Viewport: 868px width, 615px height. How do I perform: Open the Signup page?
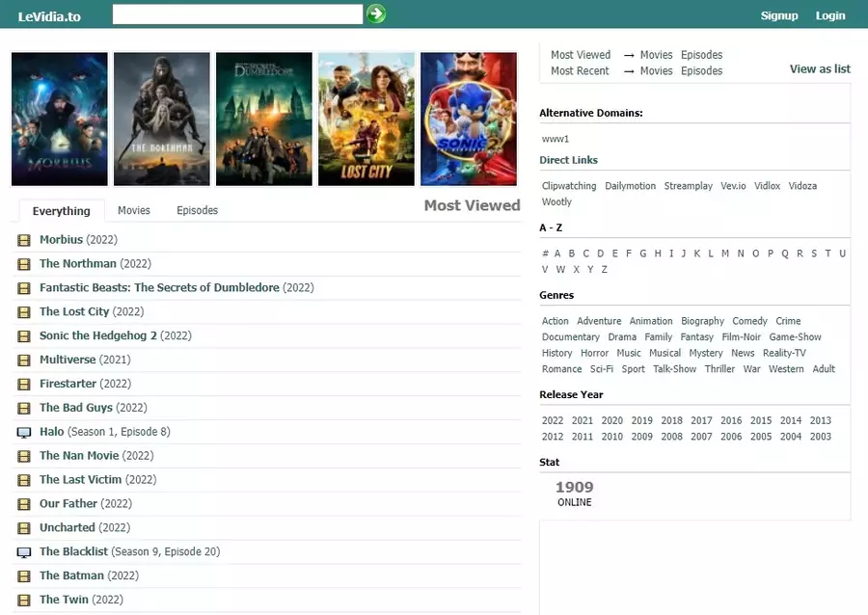(779, 15)
